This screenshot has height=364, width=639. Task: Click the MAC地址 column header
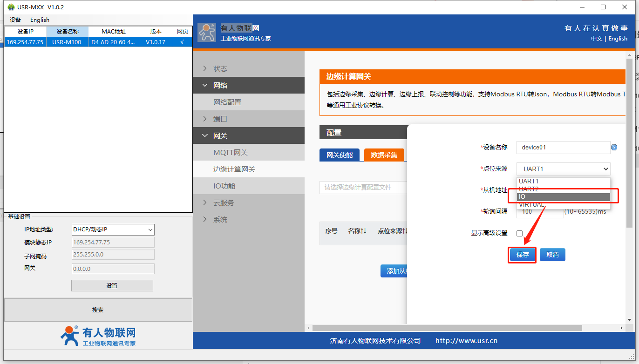click(x=114, y=32)
